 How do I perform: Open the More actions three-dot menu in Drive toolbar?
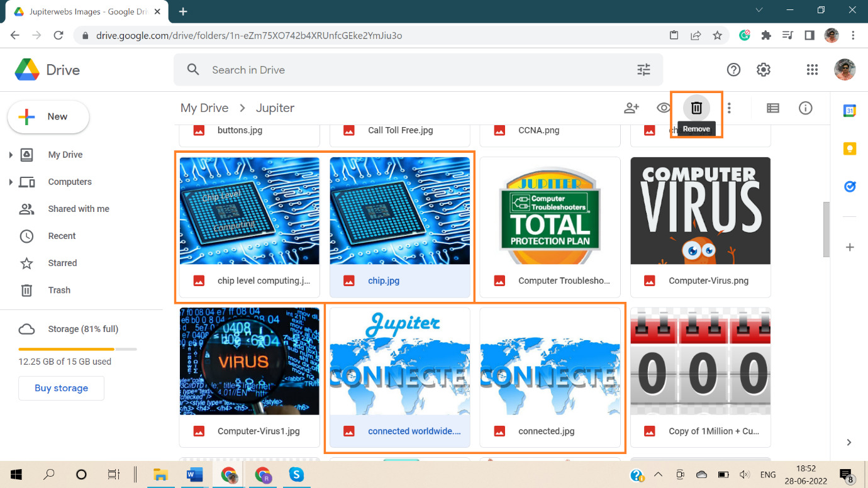pos(729,108)
